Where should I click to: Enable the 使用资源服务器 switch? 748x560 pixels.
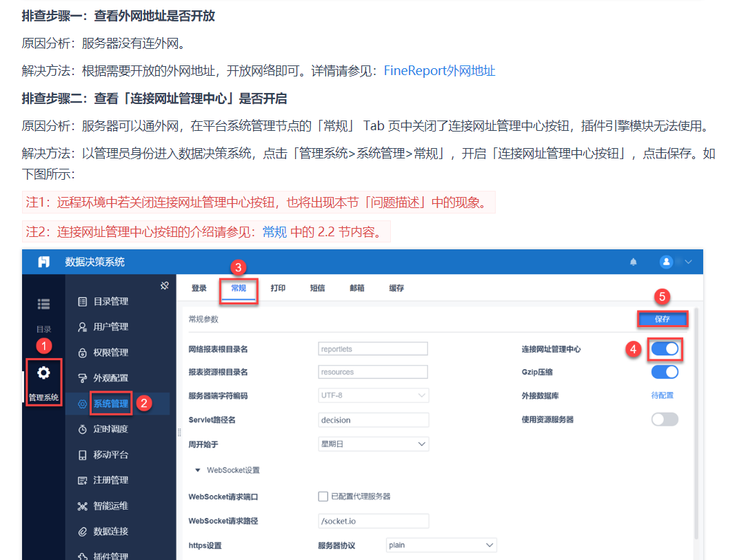pos(665,419)
